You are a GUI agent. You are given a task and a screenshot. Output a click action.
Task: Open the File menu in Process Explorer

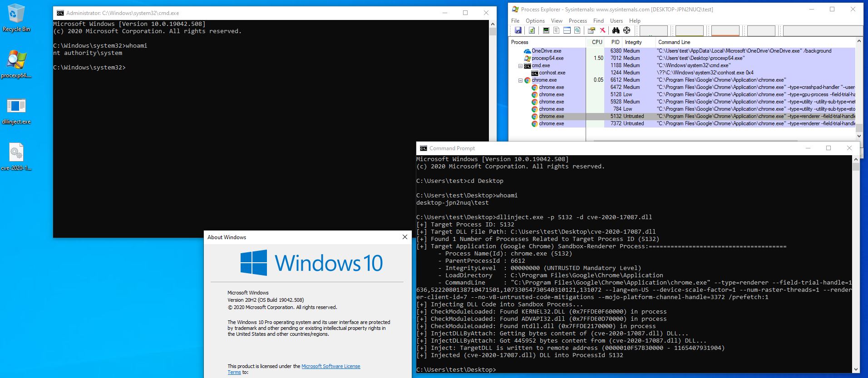tap(515, 21)
